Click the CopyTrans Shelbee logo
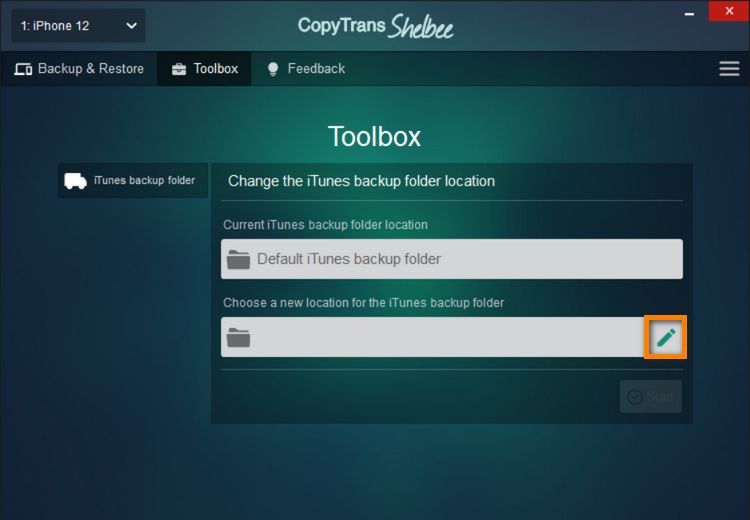Image resolution: width=750 pixels, height=520 pixels. coord(375,26)
